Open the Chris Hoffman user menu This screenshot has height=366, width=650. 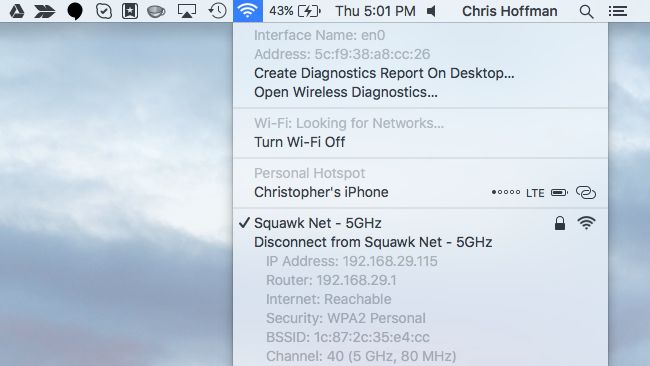(509, 11)
